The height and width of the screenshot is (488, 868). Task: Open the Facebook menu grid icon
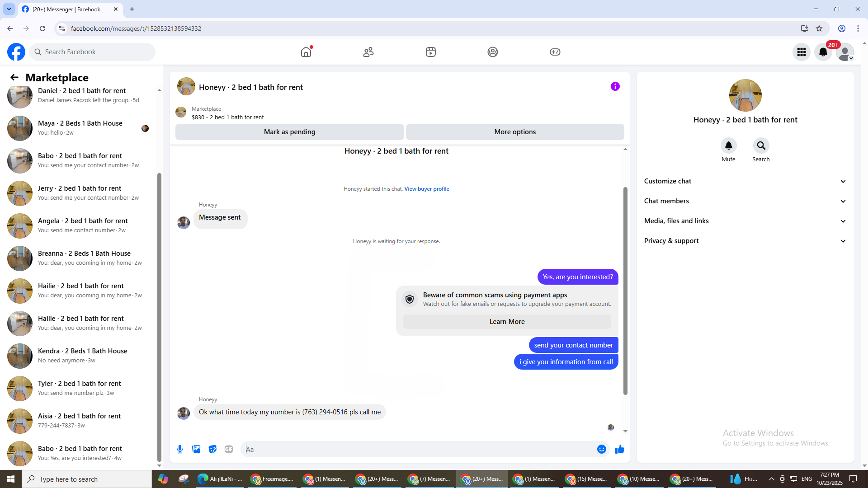(801, 52)
